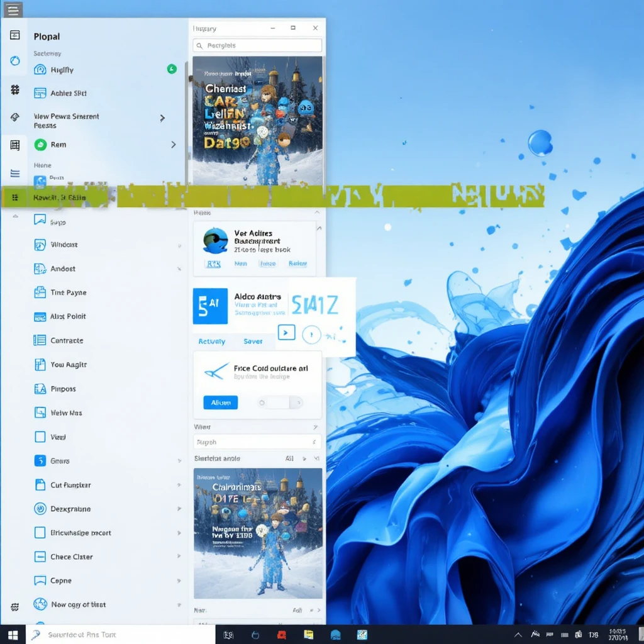Show hidden system tray icons chevron
644x644 pixels.
518,635
